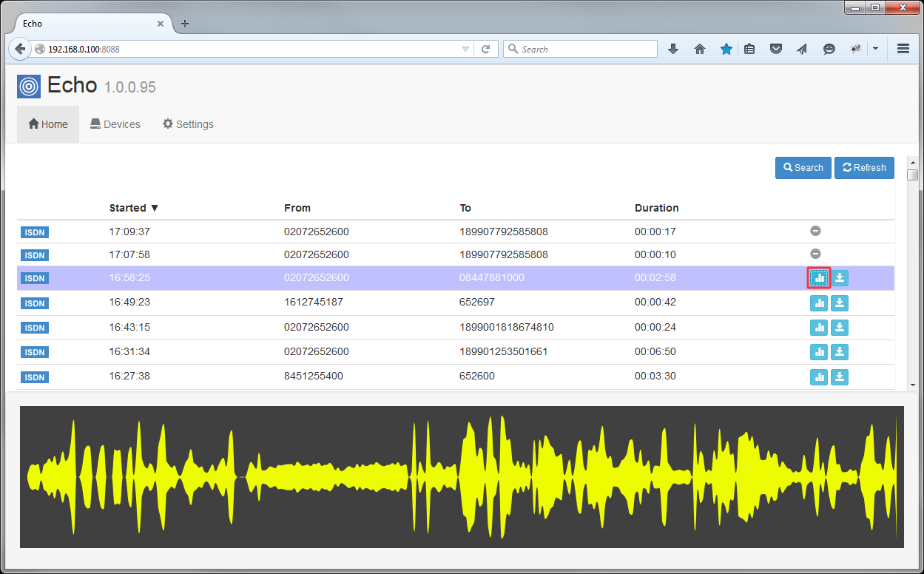Click caller number 1612745187
924x574 pixels.
314,303
